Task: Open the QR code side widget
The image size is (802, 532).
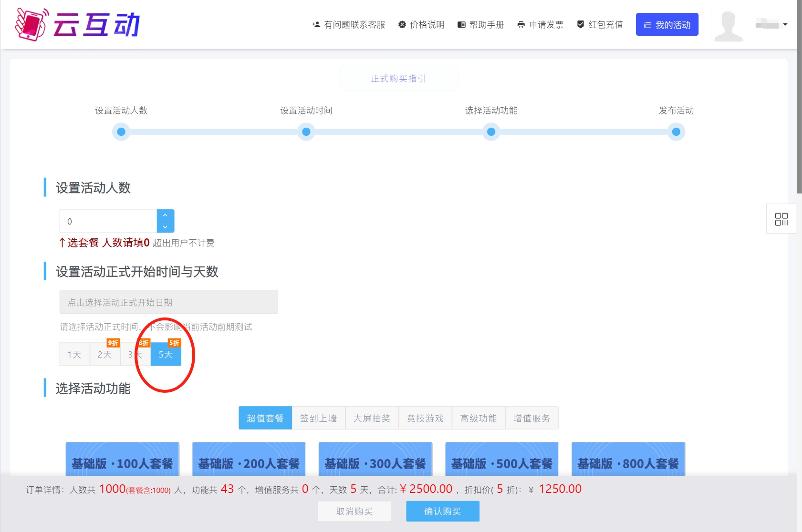Action: click(x=781, y=219)
